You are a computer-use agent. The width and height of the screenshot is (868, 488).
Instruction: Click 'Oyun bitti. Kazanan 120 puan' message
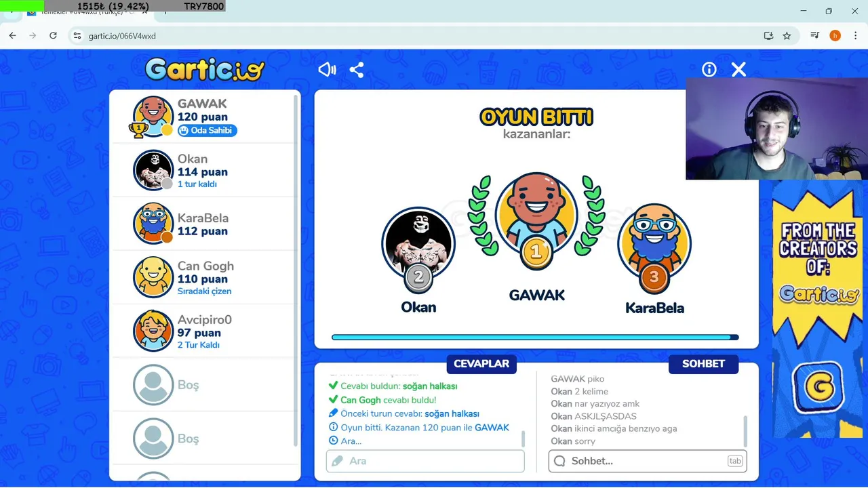[418, 428]
